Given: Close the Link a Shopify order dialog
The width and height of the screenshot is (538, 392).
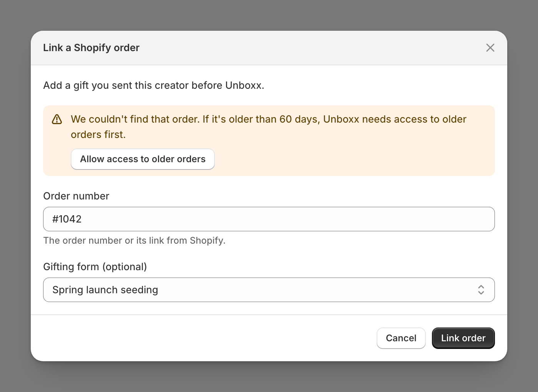Looking at the screenshot, I should click(490, 48).
